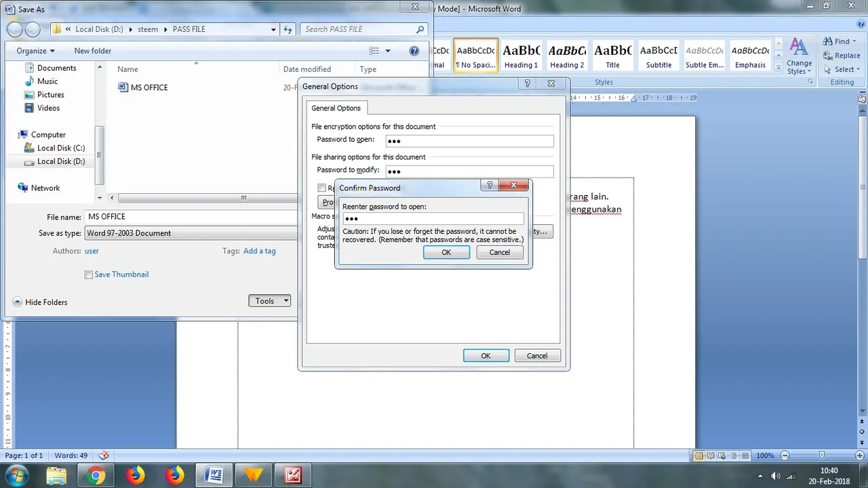Open the recent pages dropdown arrow
The image size is (868, 488).
(x=45, y=29)
